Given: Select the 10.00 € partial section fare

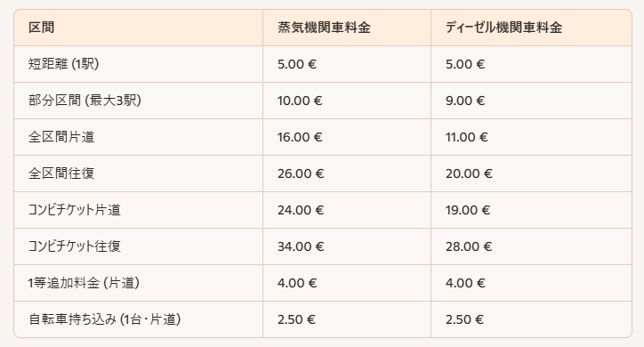Looking at the screenshot, I should (300, 101).
